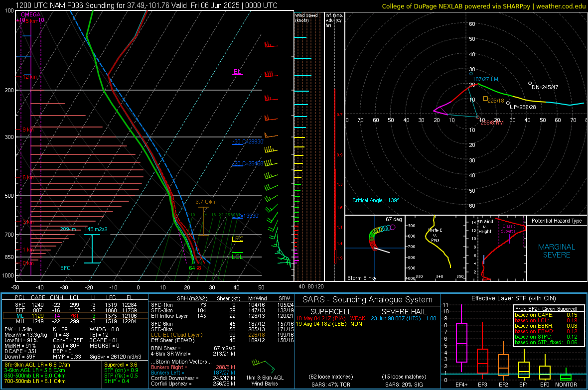Click the SR Wind v. Height inset plot

(496, 248)
